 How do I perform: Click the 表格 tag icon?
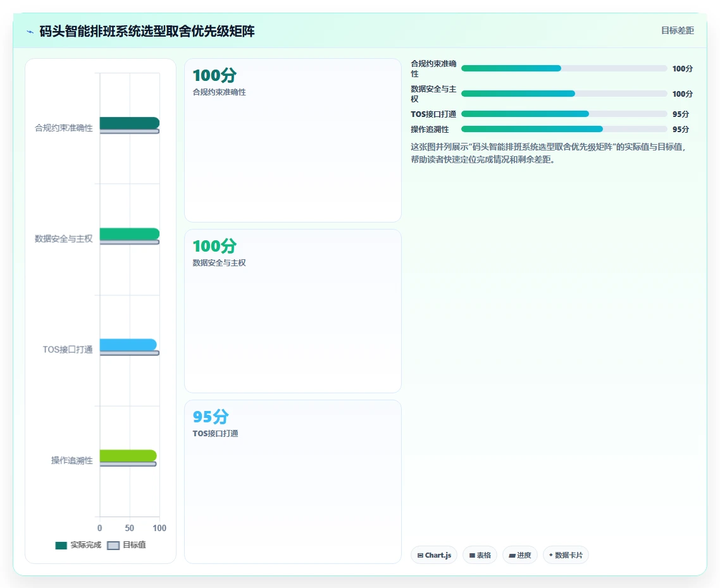472,555
